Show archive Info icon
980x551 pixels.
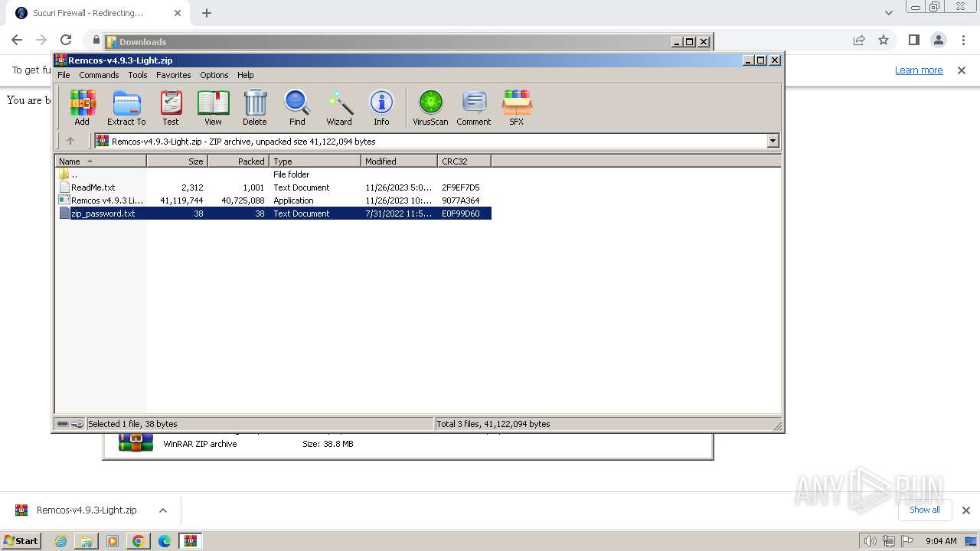pyautogui.click(x=381, y=107)
